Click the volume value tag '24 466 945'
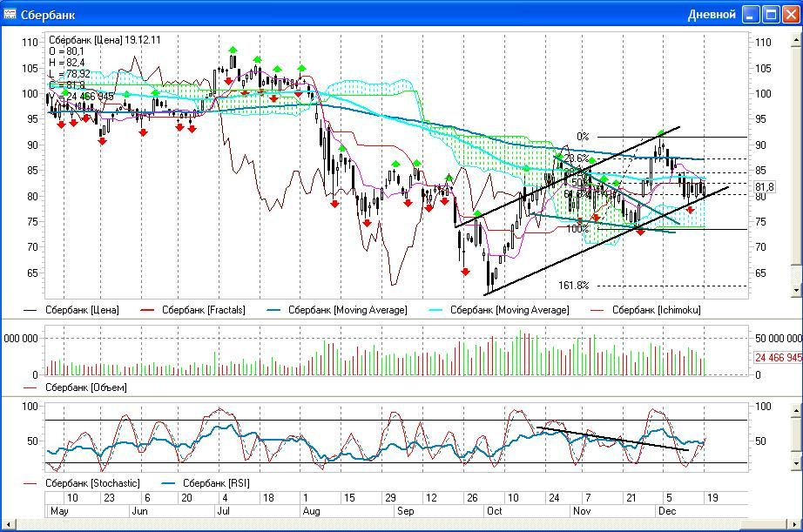The height and width of the screenshot is (532, 803). pyautogui.click(x=778, y=357)
